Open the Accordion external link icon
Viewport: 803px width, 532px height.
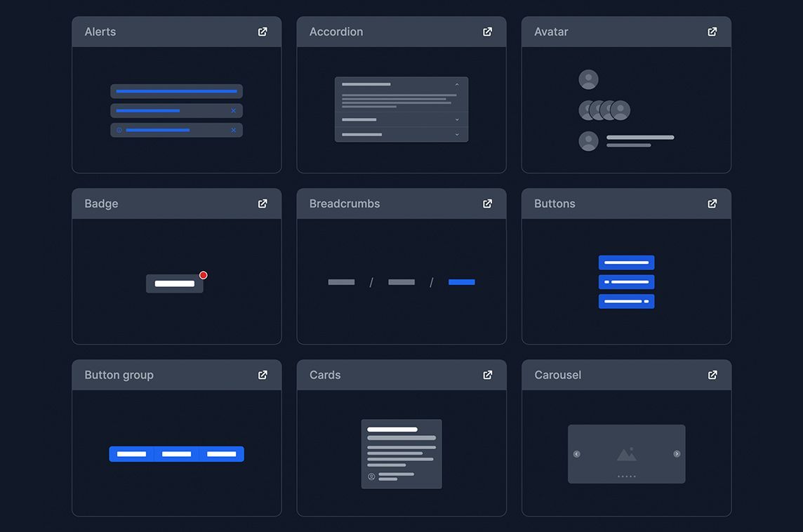click(x=488, y=32)
